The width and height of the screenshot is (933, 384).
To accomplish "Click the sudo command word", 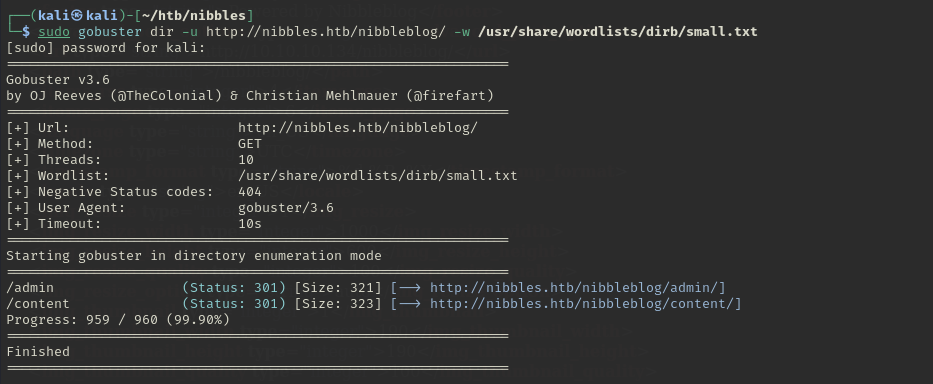I will (54, 32).
